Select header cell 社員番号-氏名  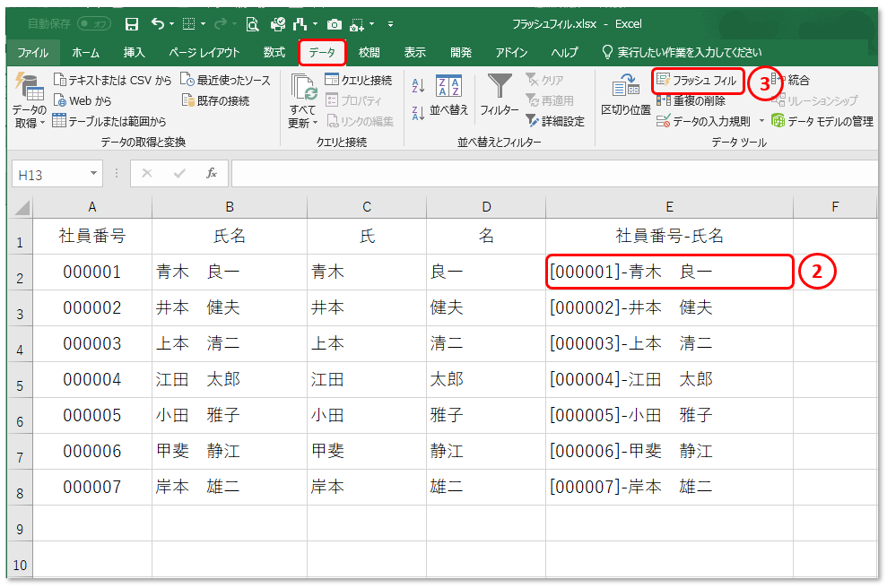click(669, 236)
